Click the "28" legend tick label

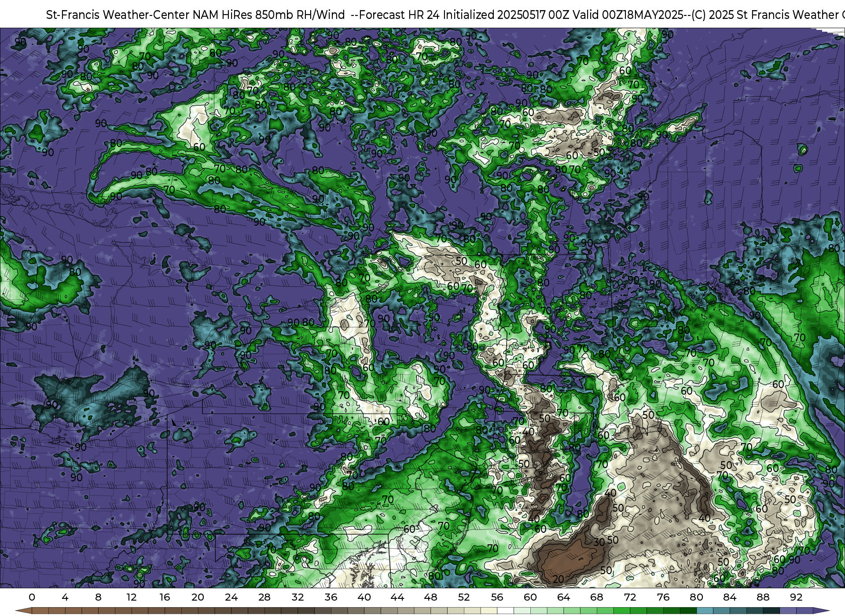265,597
